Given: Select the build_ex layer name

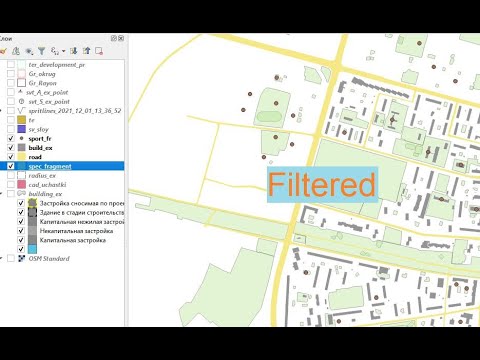Looking at the screenshot, I should [40, 148].
